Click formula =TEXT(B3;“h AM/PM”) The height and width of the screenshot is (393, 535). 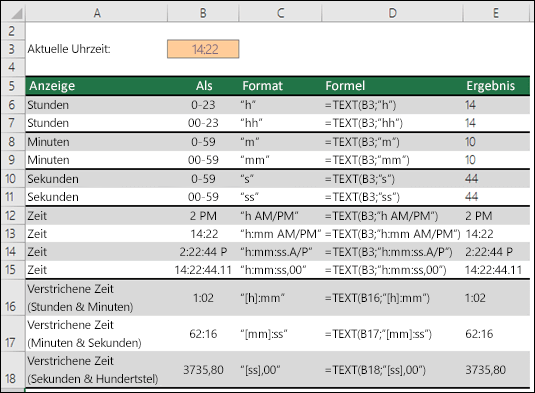[392, 216]
